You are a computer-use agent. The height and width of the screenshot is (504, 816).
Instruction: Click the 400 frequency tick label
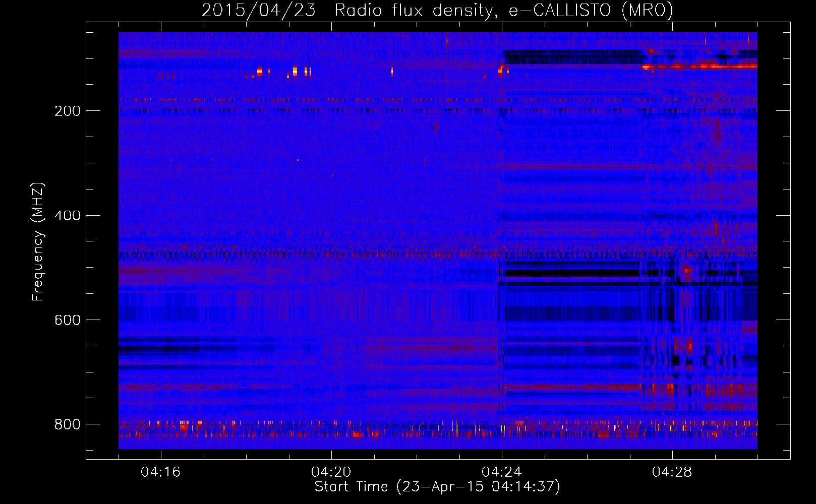point(68,216)
